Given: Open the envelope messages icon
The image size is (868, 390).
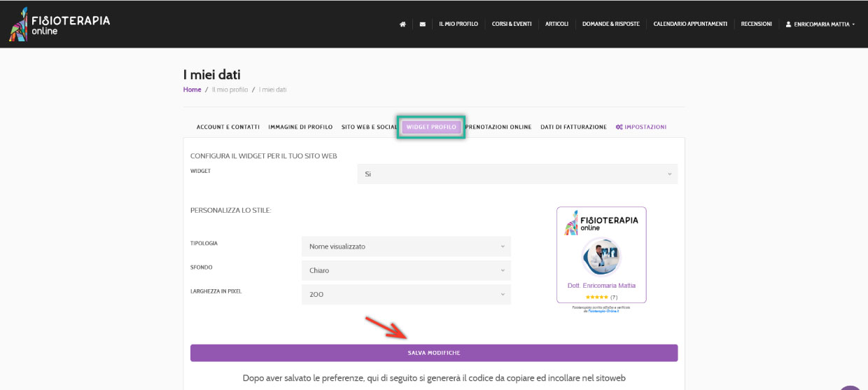Looking at the screenshot, I should pos(422,24).
